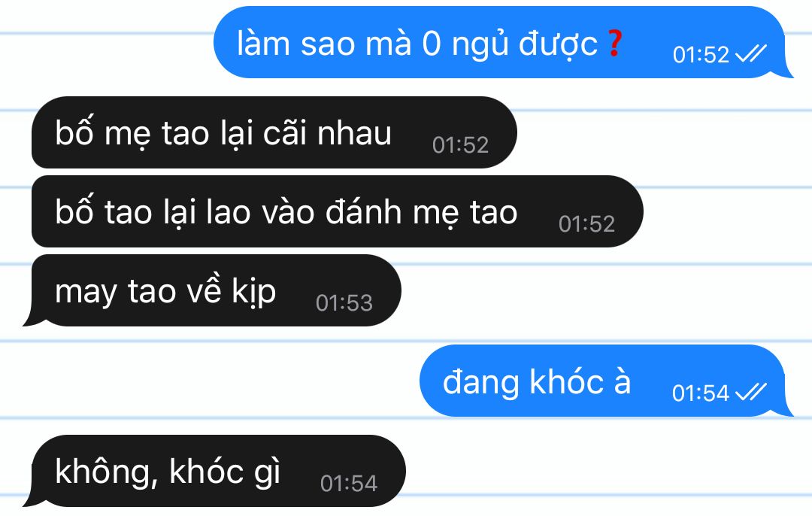Image resolution: width=812 pixels, height=516 pixels.
Task: Click the red question mark emoji
Action: [x=614, y=43]
